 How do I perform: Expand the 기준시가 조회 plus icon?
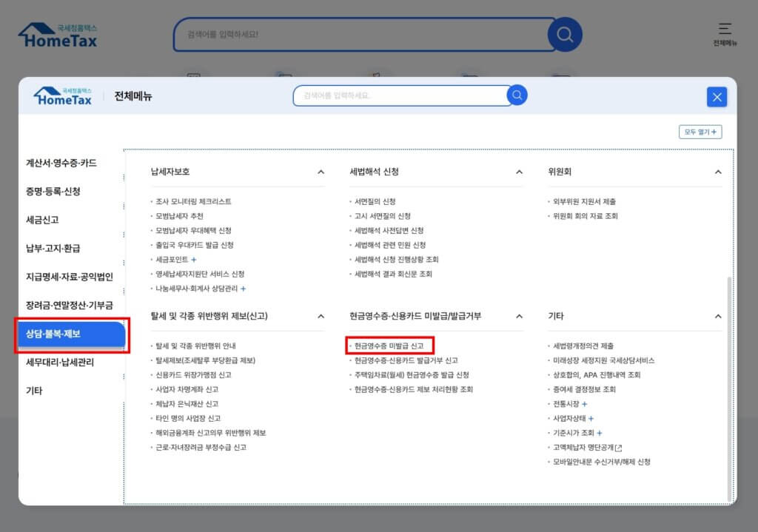click(x=600, y=433)
